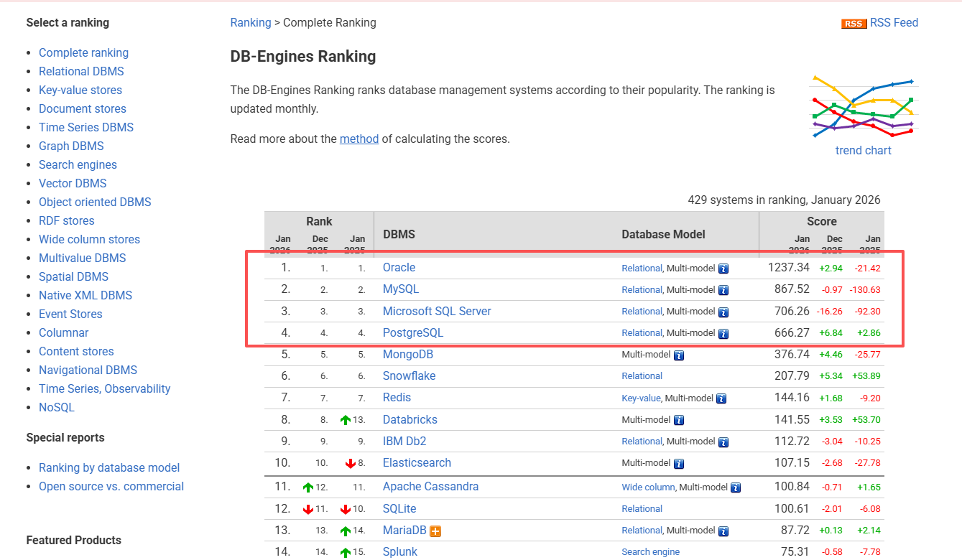Image resolution: width=962 pixels, height=560 pixels.
Task: Click the orange plus icon beside MariaDB
Action: point(435,531)
